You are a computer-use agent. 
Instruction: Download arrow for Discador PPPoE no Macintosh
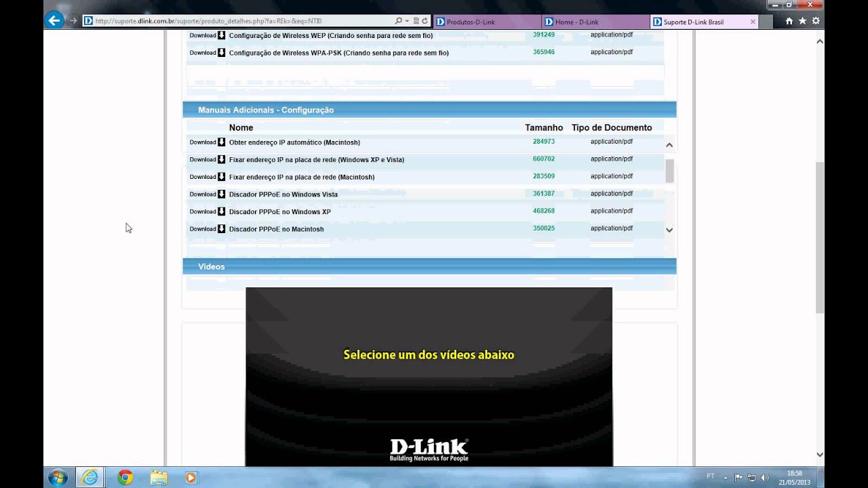point(221,228)
